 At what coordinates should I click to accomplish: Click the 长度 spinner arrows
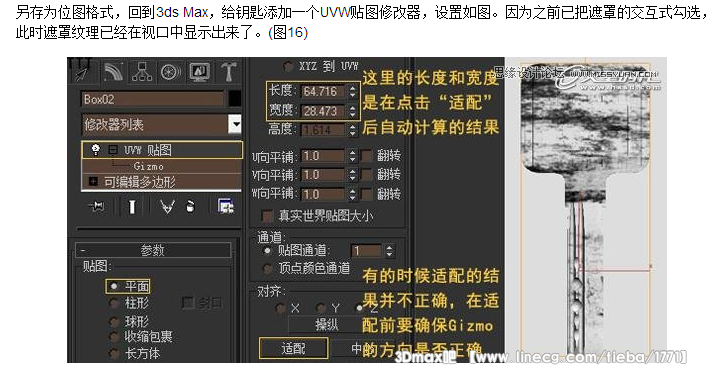[352, 91]
